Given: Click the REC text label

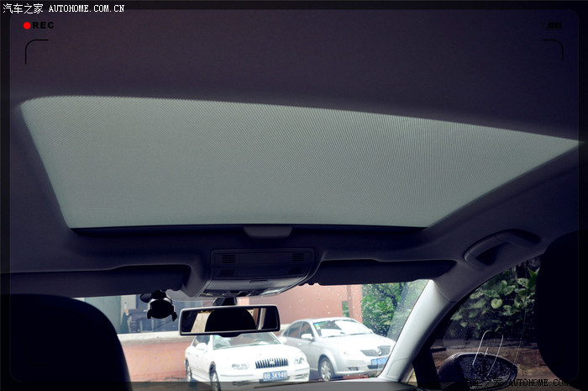Looking at the screenshot, I should [44, 25].
